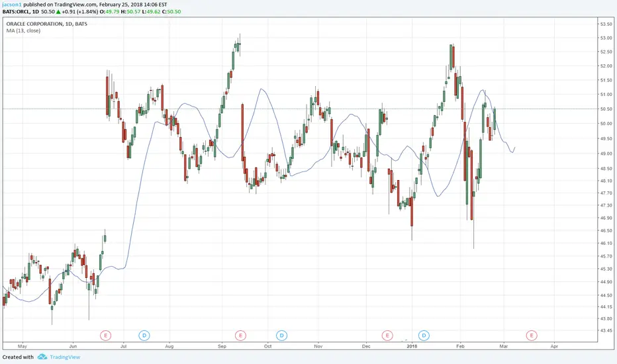
Task: Click the 48.10 price axis label
Action: (x=606, y=181)
